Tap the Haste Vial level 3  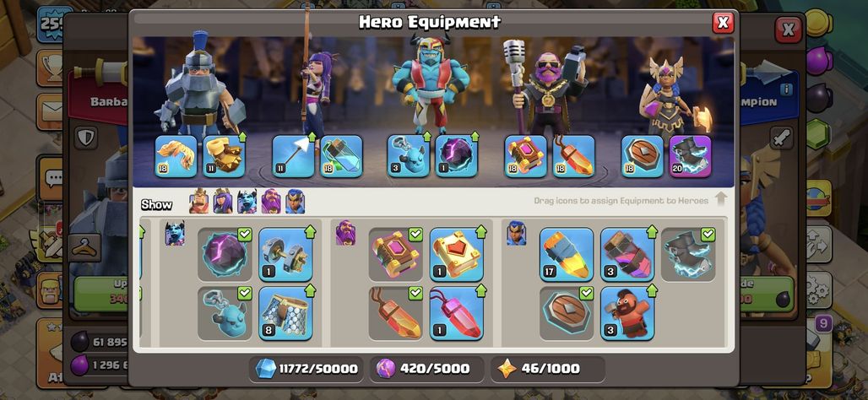[x=627, y=255]
